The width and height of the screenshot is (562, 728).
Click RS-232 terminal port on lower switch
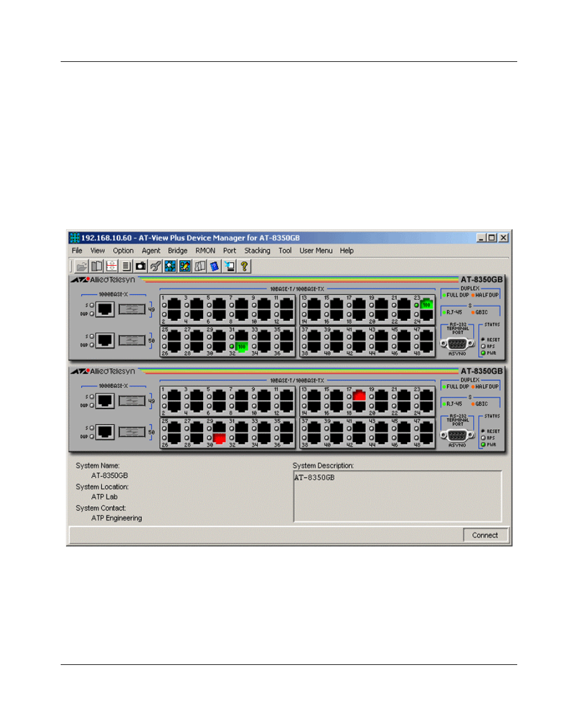coord(457,435)
